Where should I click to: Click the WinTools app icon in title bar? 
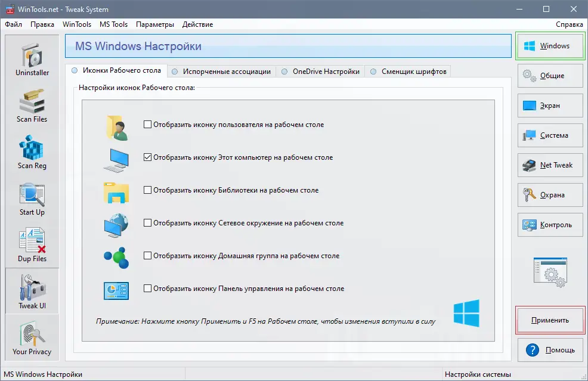(x=10, y=10)
